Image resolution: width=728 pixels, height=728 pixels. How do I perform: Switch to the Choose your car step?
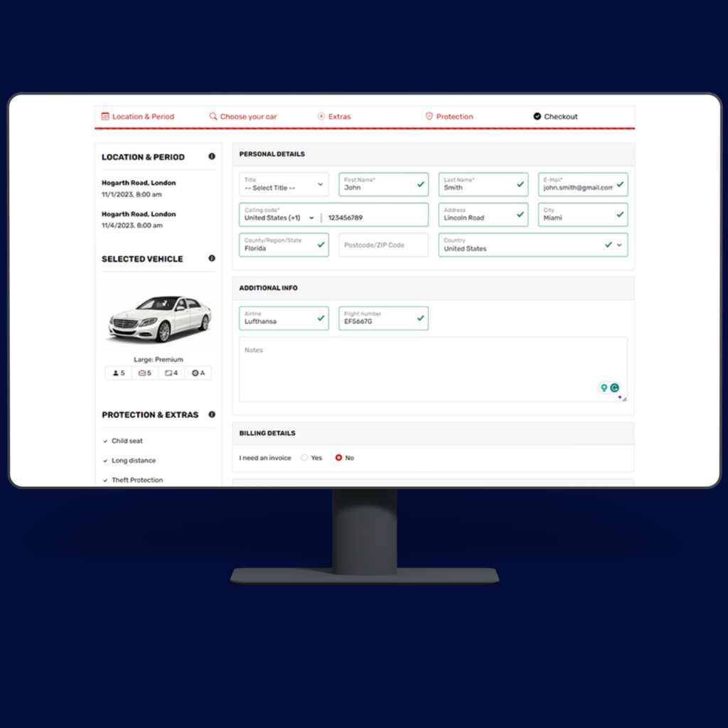coord(243,117)
